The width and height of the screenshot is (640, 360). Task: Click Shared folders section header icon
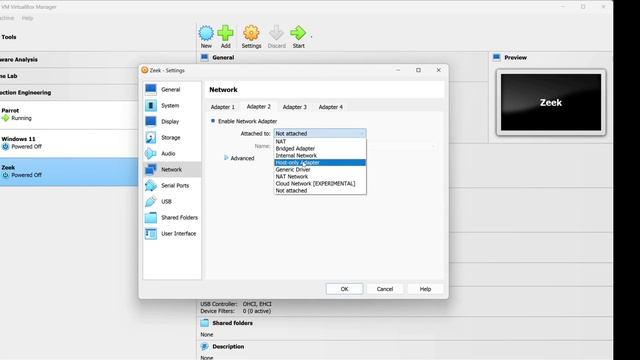pos(204,323)
